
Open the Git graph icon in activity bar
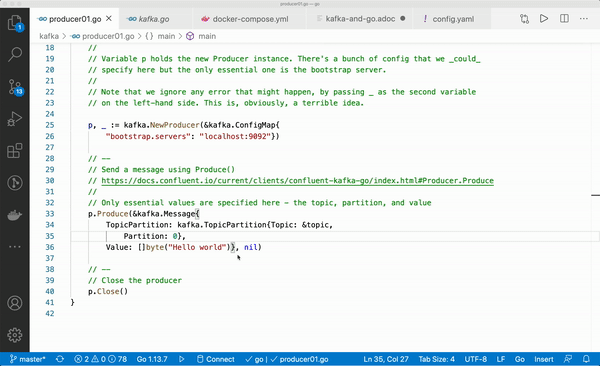[x=15, y=183]
